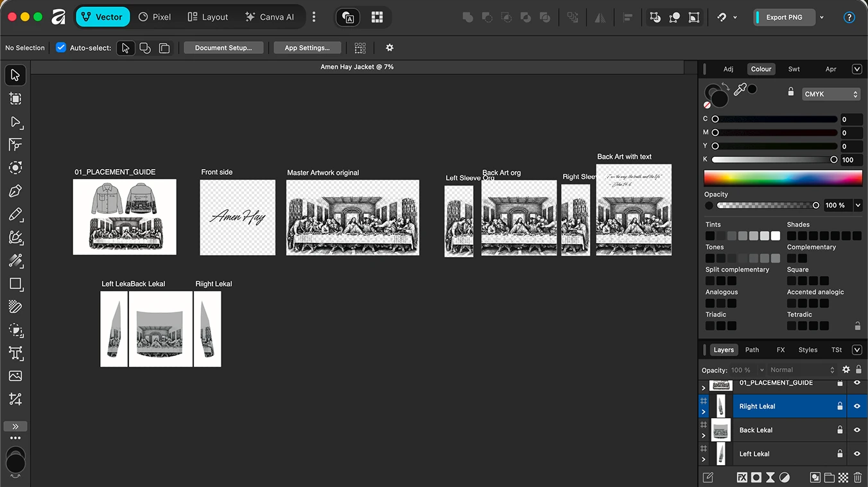Open the studio options three-dot menu
868x487 pixels.
point(314,17)
